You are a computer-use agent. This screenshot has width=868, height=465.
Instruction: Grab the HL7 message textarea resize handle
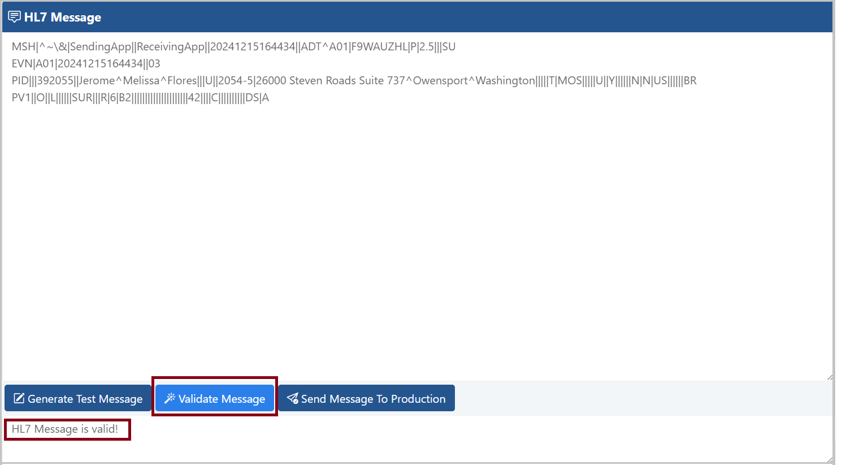click(829, 377)
